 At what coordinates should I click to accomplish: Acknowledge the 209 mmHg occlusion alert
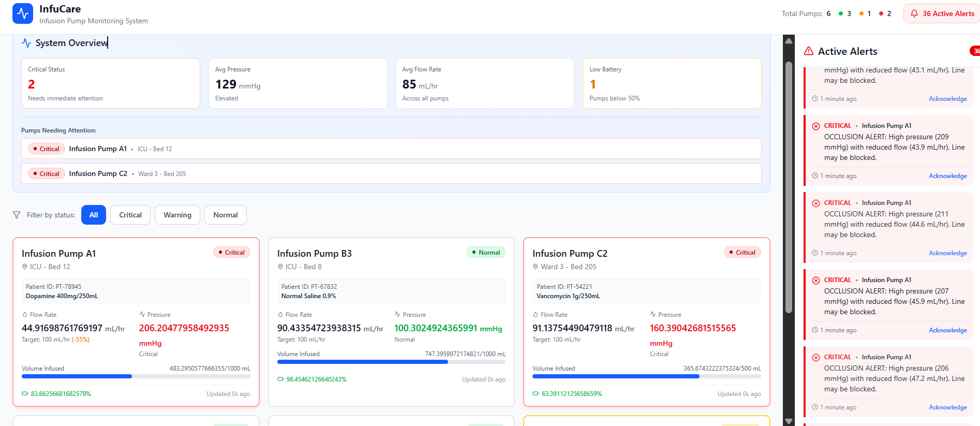click(x=947, y=176)
